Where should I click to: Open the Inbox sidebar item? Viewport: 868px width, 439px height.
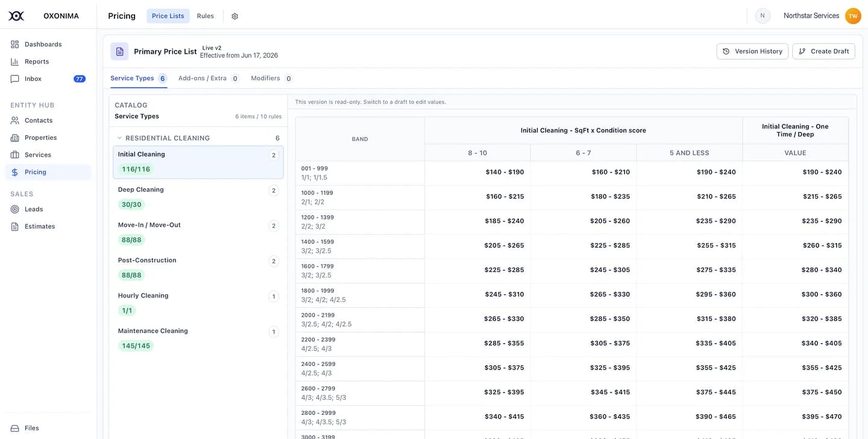pos(48,78)
